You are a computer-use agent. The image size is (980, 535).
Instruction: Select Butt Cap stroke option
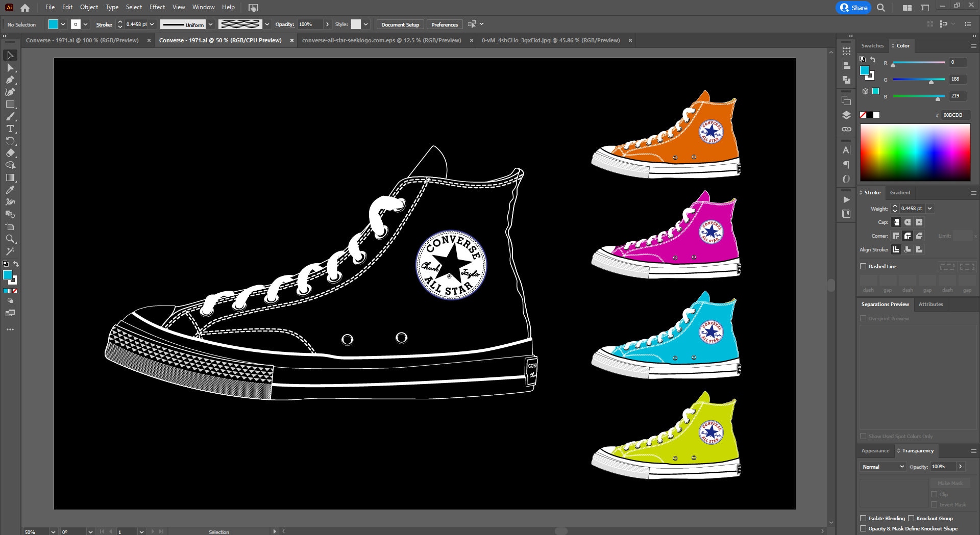point(896,222)
